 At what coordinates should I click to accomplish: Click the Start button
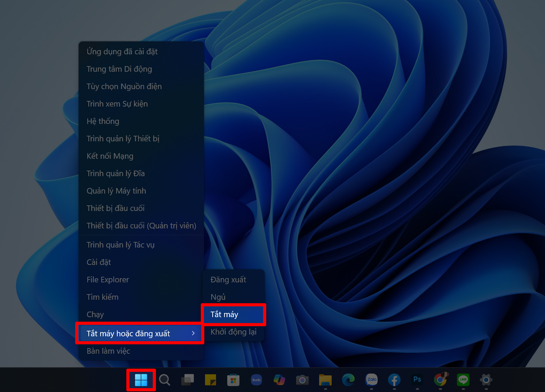(x=141, y=380)
